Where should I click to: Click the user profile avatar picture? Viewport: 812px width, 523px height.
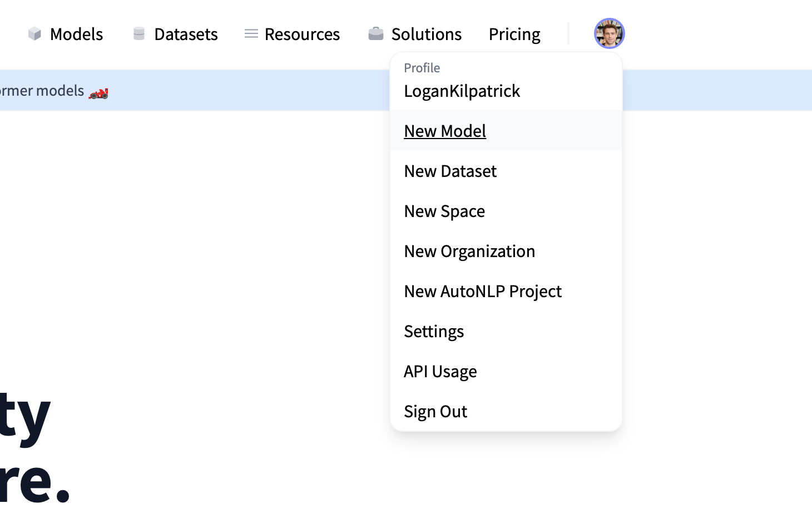coord(609,33)
